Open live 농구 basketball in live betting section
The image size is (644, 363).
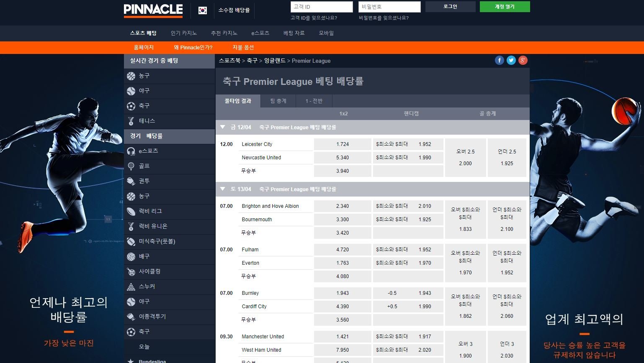169,76
